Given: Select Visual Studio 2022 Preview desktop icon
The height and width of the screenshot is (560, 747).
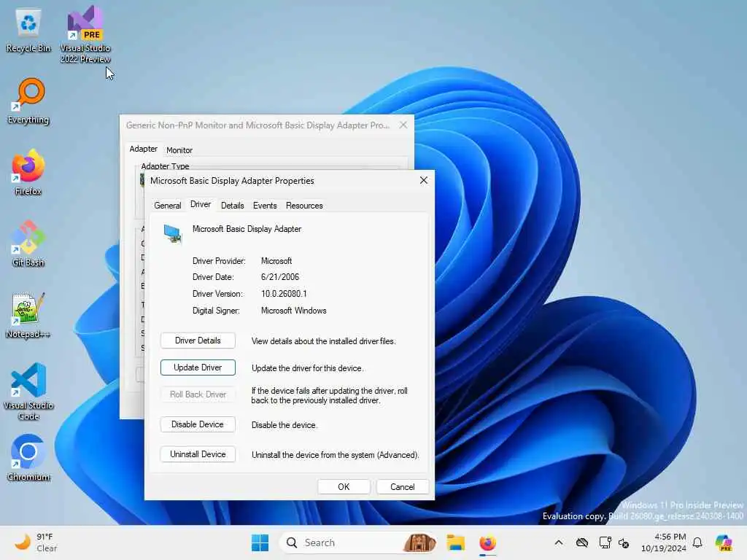Looking at the screenshot, I should point(85,34).
